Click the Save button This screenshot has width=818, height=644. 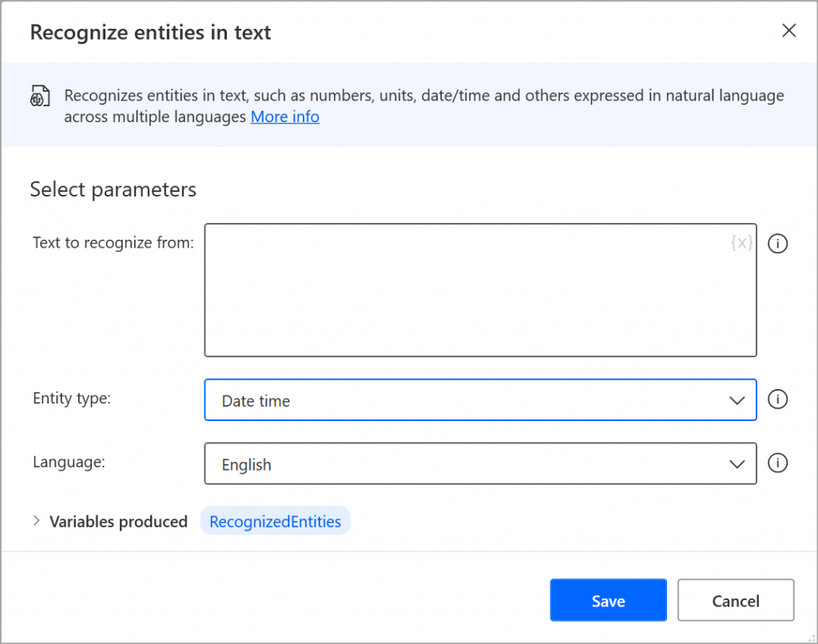pyautogui.click(x=608, y=601)
